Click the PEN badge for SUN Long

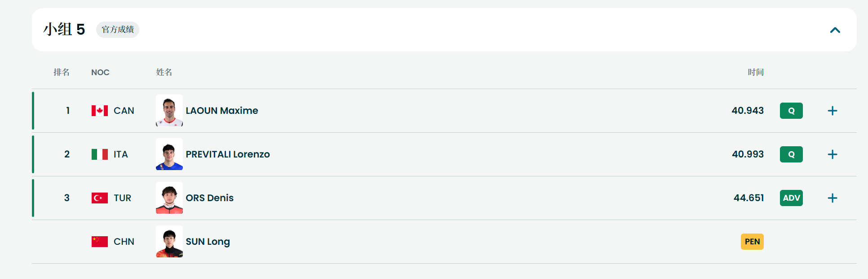pyautogui.click(x=752, y=242)
